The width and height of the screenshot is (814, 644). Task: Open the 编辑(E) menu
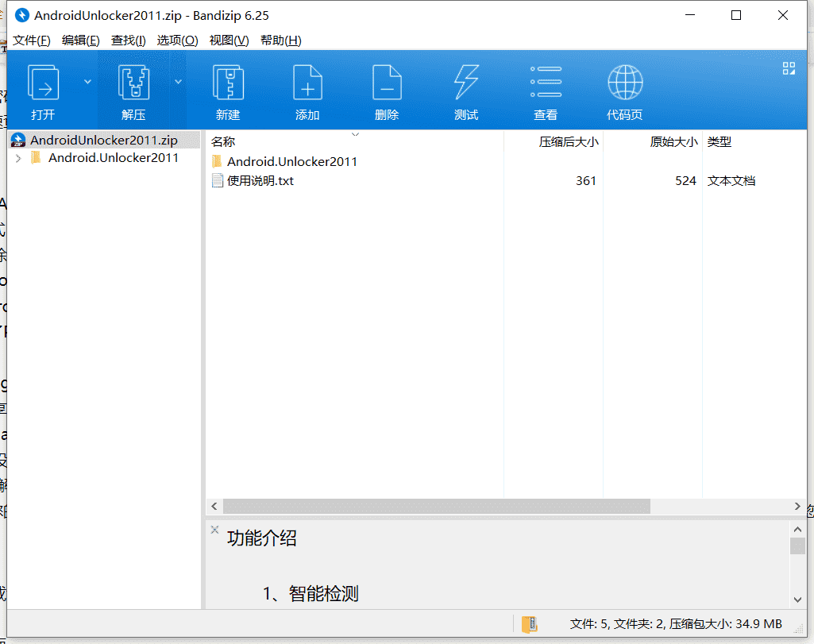coord(80,40)
